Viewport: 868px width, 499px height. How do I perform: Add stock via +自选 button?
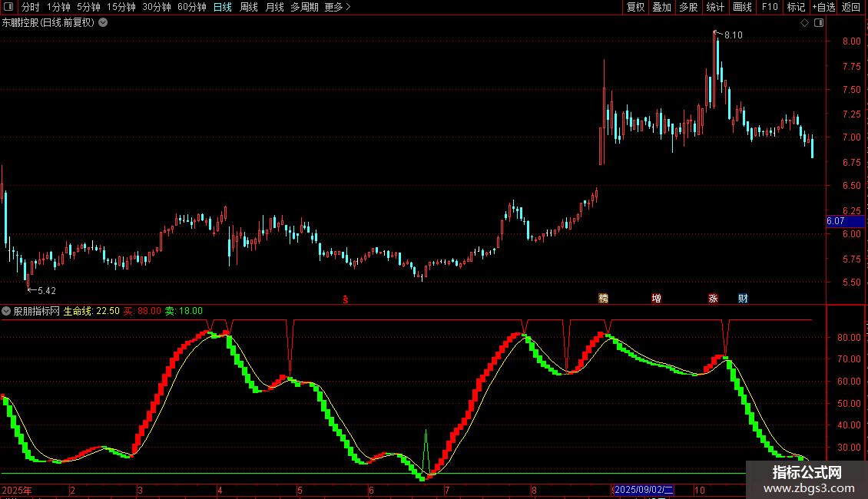[823, 7]
